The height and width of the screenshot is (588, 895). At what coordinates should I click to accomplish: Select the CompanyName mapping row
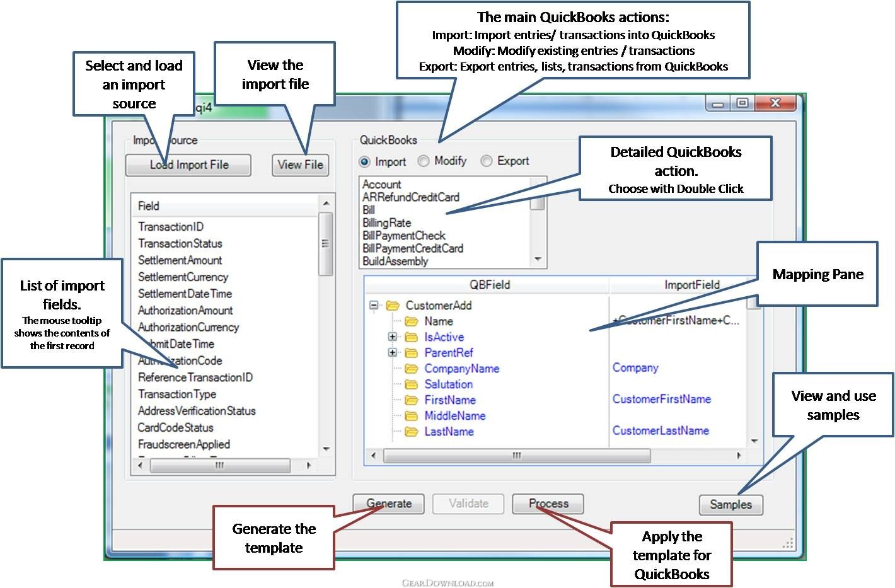[461, 369]
